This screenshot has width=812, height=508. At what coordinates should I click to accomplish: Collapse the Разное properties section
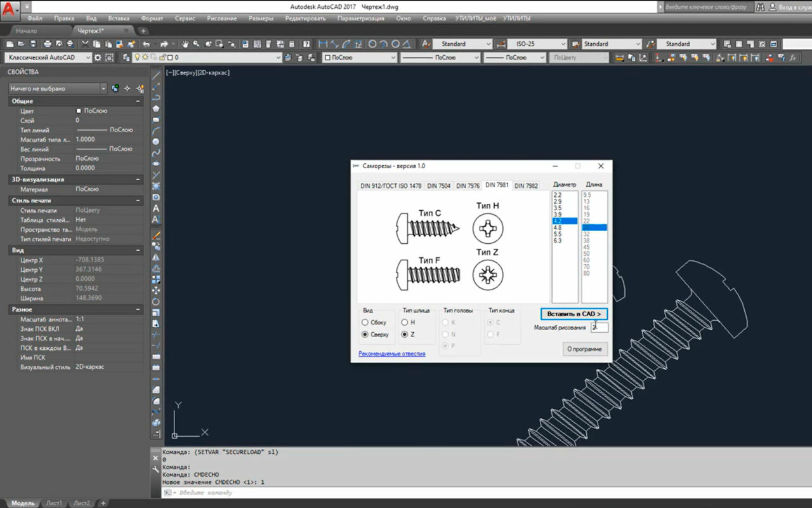138,309
